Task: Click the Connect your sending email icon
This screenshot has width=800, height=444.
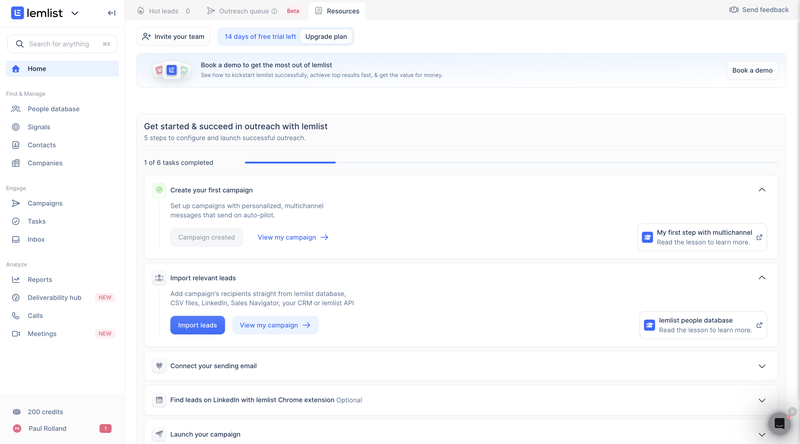Action: point(159,366)
